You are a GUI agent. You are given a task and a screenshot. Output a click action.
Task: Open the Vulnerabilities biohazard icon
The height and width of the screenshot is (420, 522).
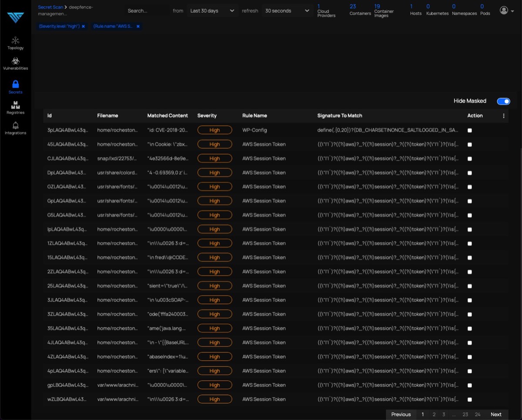(x=15, y=61)
